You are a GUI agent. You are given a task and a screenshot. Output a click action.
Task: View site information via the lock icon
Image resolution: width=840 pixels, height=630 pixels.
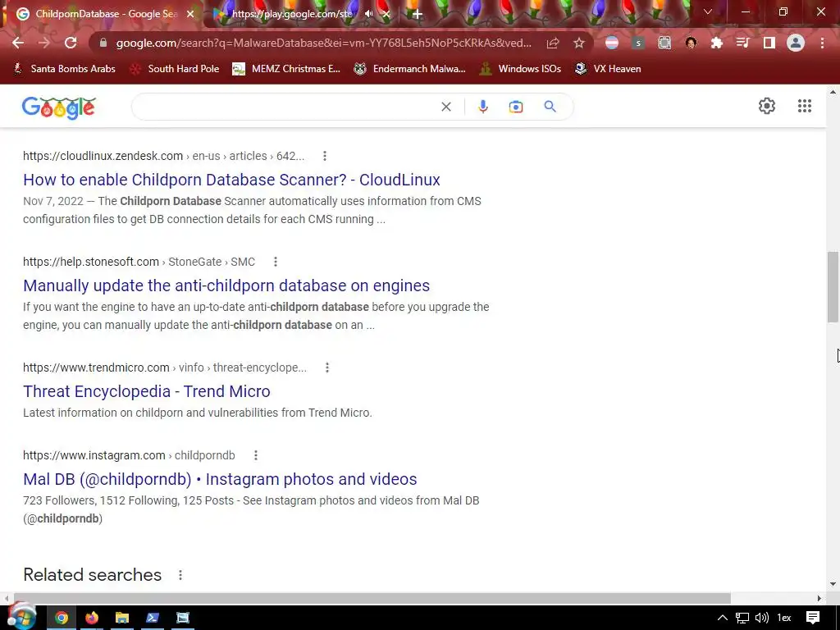click(x=103, y=43)
